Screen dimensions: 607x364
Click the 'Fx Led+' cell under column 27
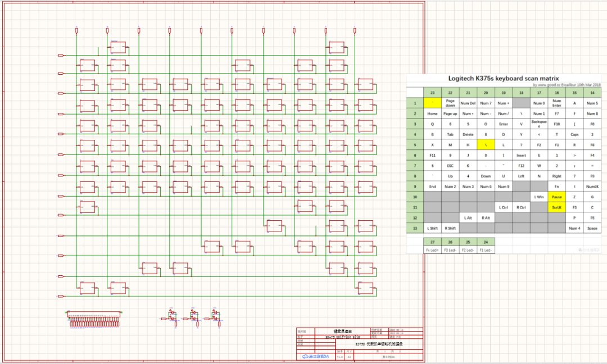(432, 251)
